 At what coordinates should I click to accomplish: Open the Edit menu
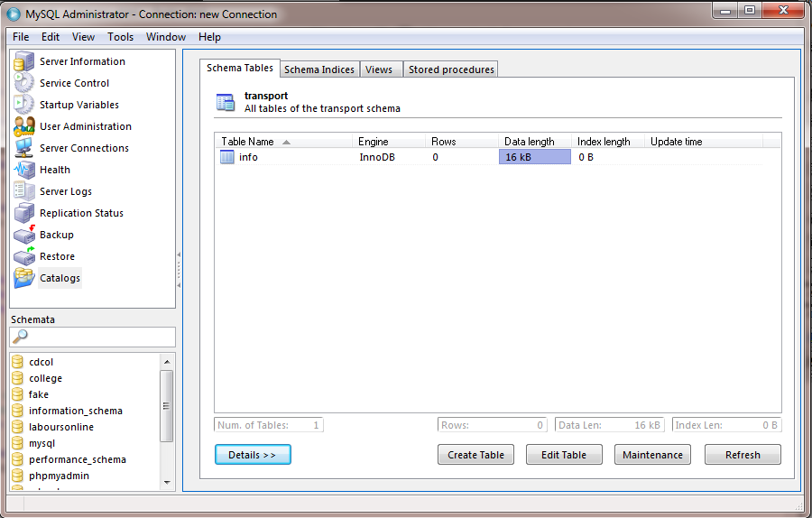[51, 37]
